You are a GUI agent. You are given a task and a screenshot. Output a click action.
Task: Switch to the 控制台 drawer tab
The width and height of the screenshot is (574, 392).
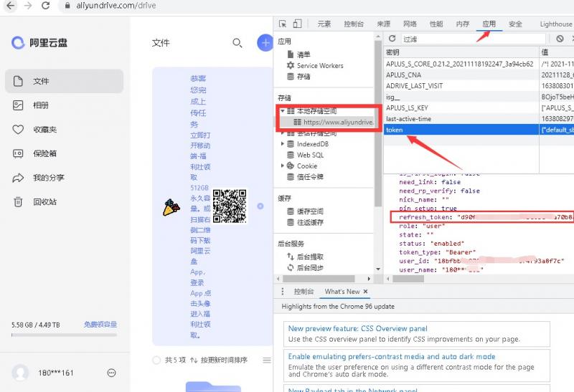click(304, 292)
